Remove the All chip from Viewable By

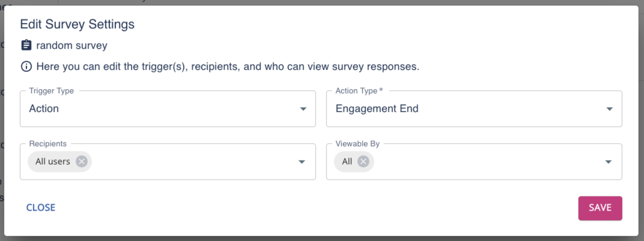click(363, 162)
